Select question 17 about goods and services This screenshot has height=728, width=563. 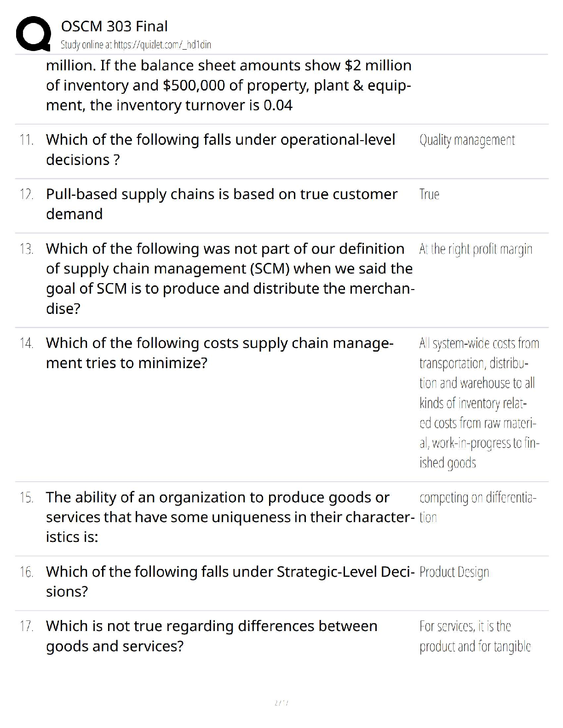coord(212,636)
